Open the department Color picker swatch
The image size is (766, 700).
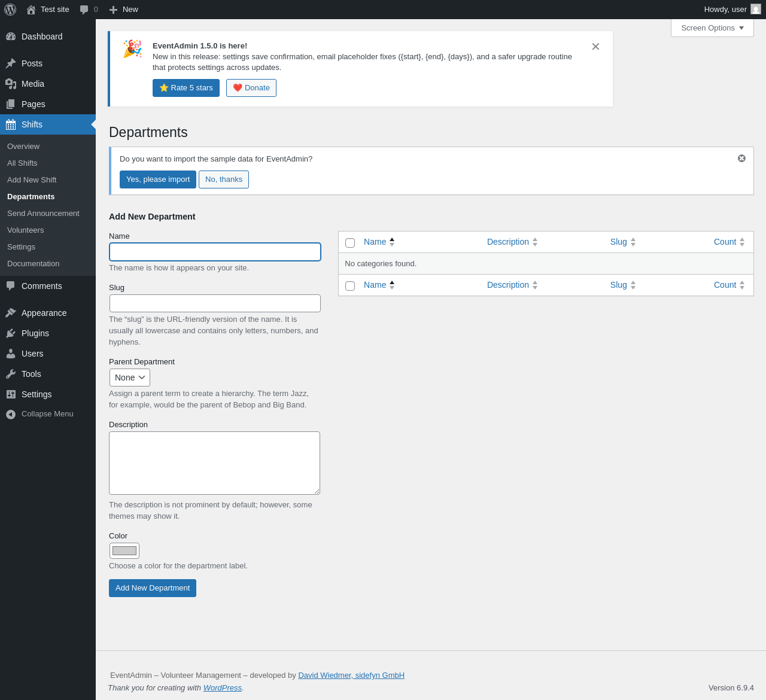(124, 551)
